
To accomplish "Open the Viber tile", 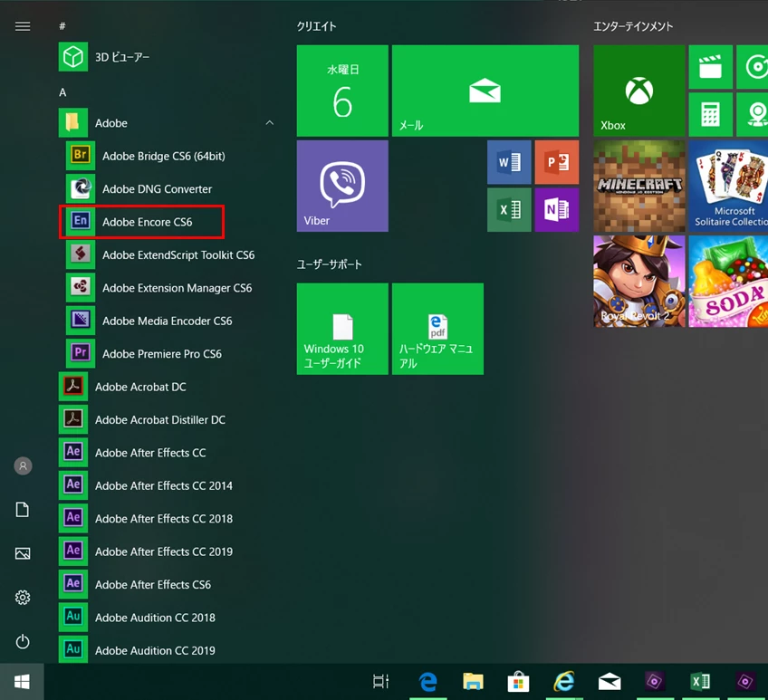I will pyautogui.click(x=342, y=186).
